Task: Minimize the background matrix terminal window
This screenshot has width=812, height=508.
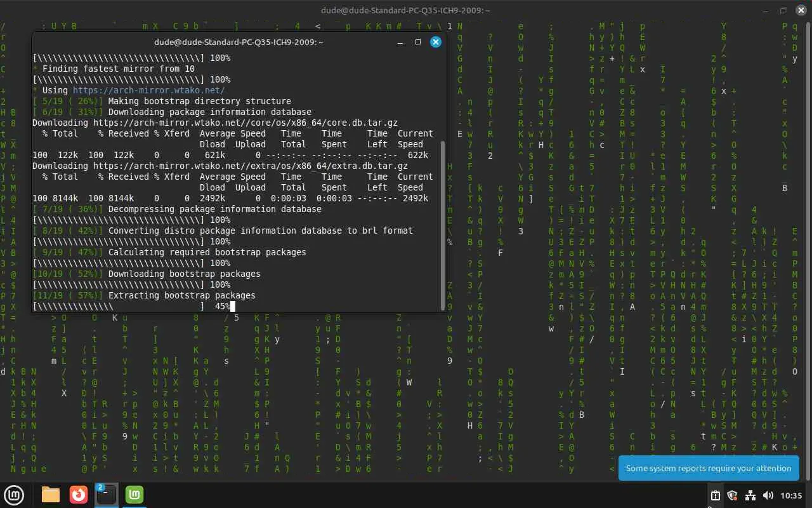Action: (x=765, y=10)
